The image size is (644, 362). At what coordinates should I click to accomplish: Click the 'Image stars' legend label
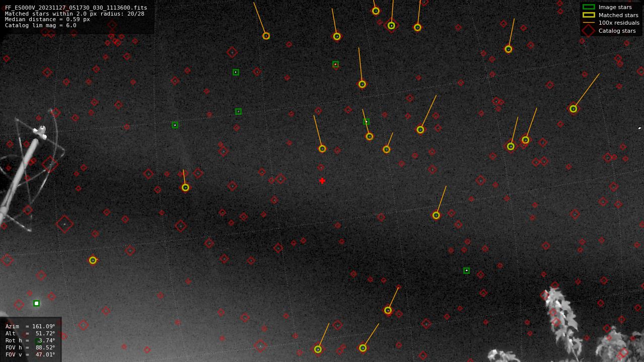[x=615, y=7]
